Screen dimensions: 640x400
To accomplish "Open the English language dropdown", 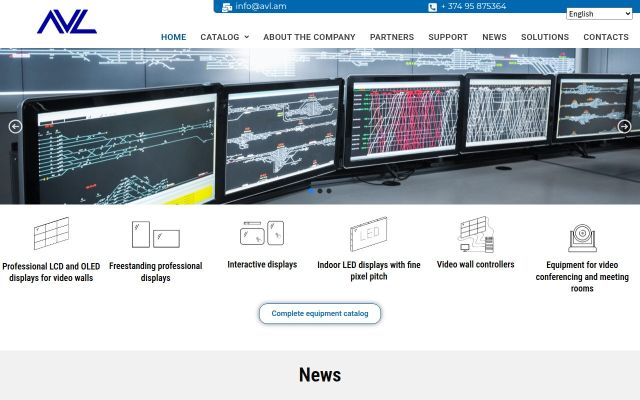I will [x=599, y=14].
